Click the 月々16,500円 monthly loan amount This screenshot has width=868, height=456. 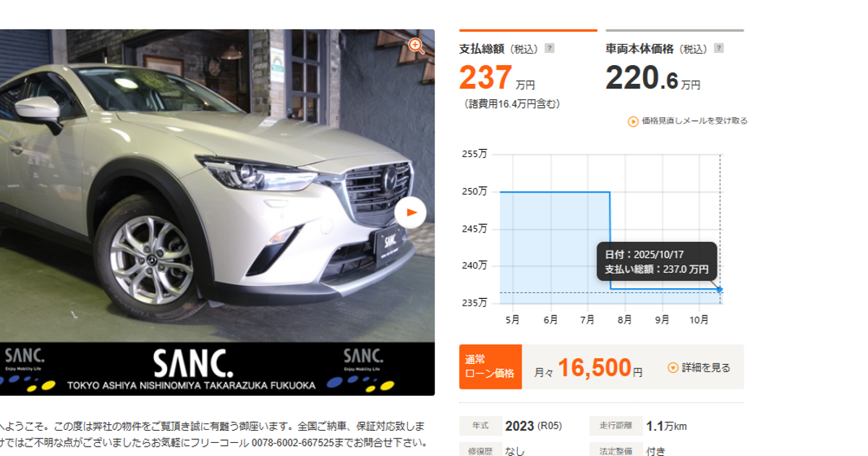[x=588, y=368]
